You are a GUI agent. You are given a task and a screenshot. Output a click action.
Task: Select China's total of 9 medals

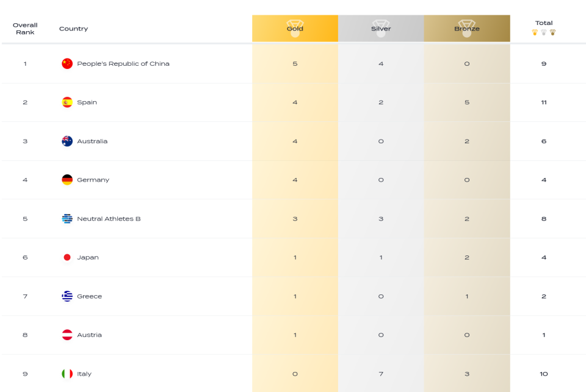point(544,63)
